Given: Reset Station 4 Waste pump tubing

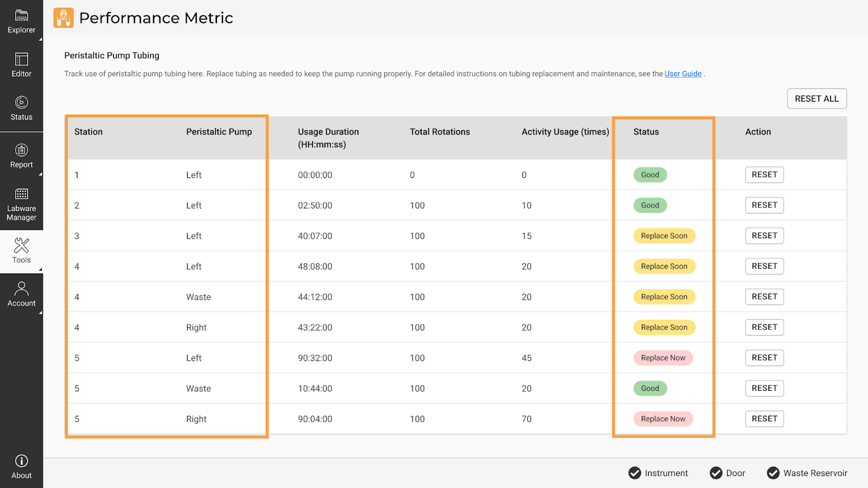Looking at the screenshot, I should 764,297.
